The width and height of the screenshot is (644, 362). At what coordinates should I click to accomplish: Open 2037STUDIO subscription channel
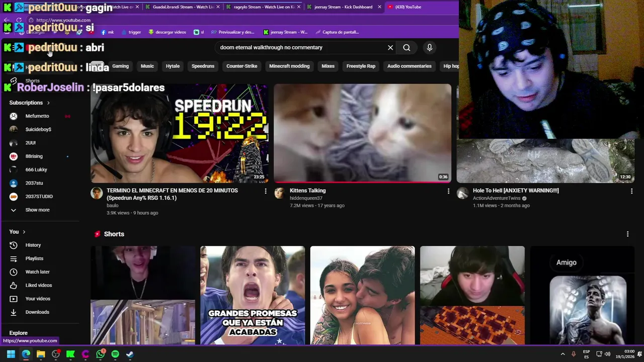pyautogui.click(x=40, y=197)
